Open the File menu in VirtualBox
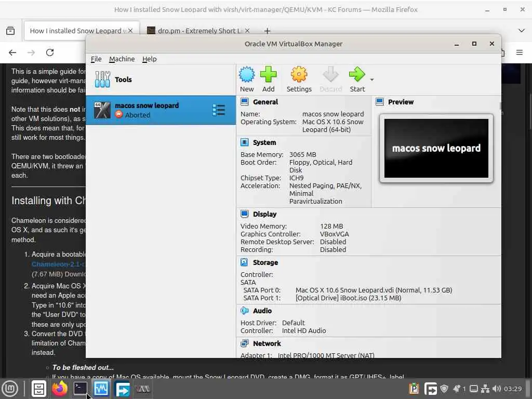Viewport: 532px width, 399px height. pyautogui.click(x=96, y=59)
